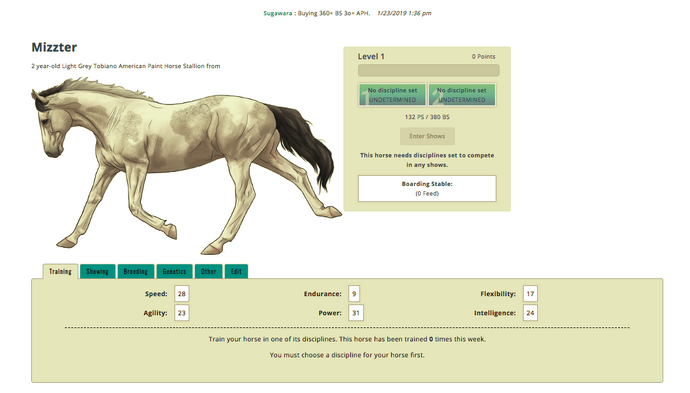Click the Enter Shows button

[x=427, y=136]
